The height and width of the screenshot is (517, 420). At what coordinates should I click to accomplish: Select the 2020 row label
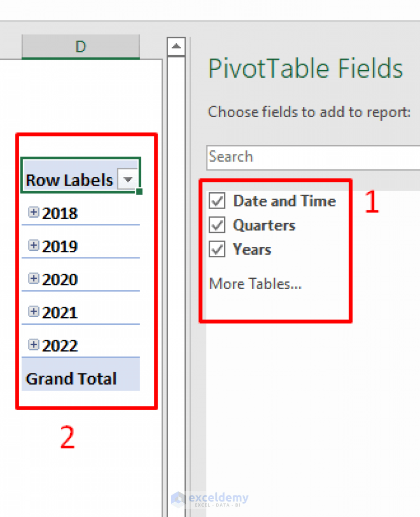click(60, 279)
